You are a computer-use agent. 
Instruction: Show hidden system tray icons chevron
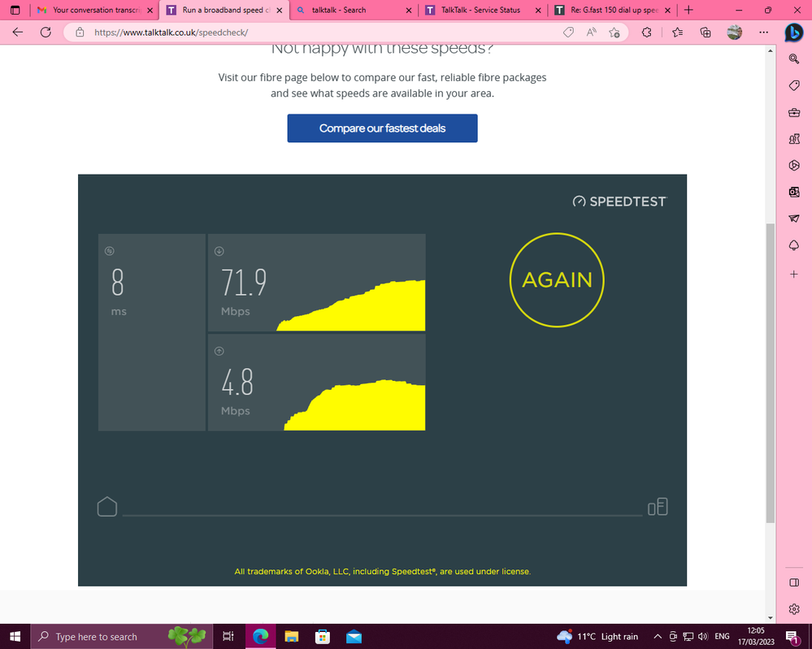point(658,637)
